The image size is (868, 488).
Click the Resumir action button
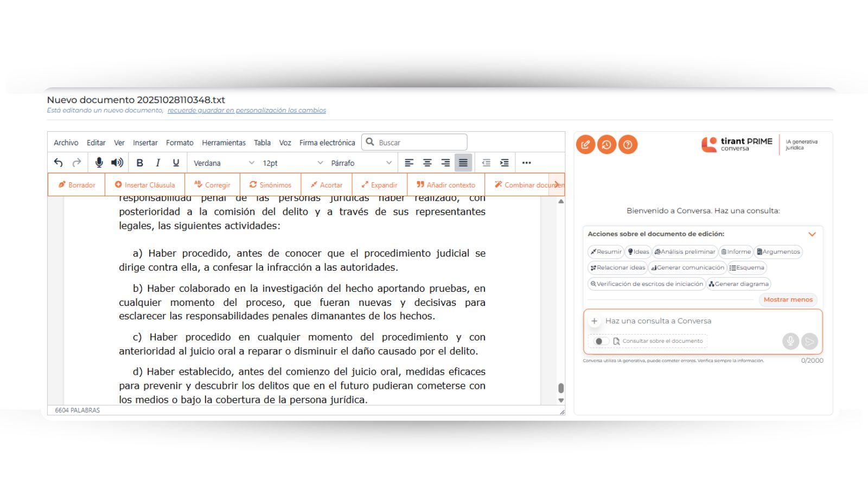[606, 252]
